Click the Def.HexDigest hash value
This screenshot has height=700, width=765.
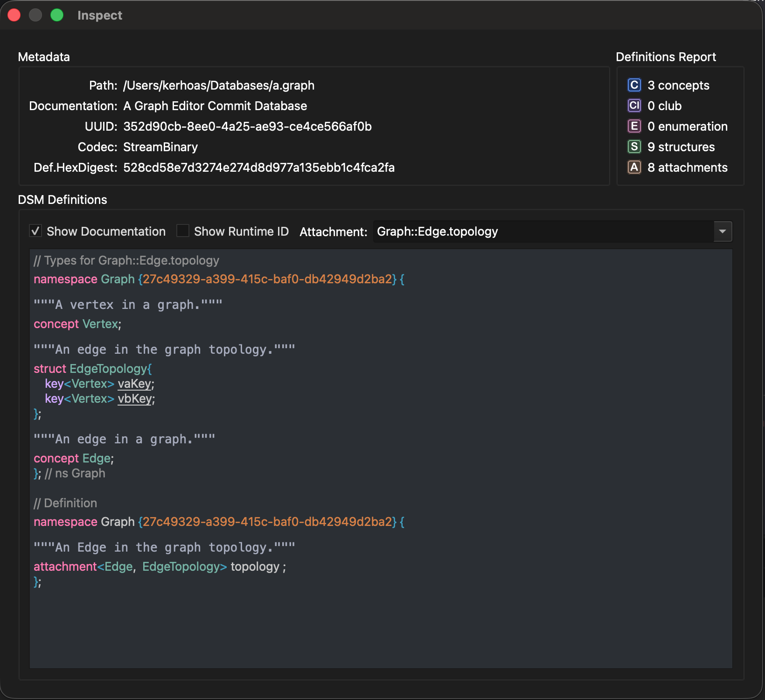coord(259,168)
